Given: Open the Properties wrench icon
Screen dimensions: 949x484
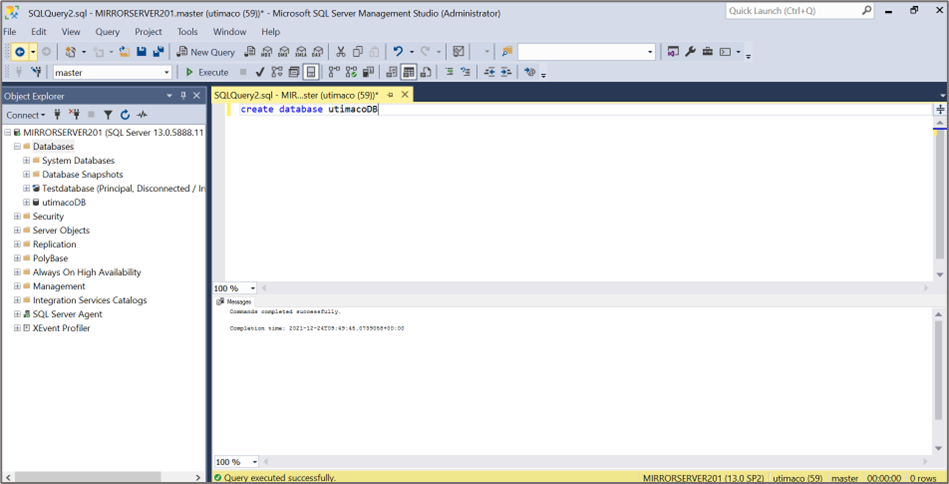Looking at the screenshot, I should point(690,52).
